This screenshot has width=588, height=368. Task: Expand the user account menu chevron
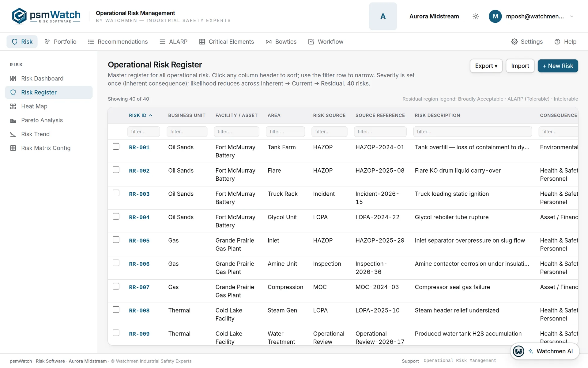571,16
